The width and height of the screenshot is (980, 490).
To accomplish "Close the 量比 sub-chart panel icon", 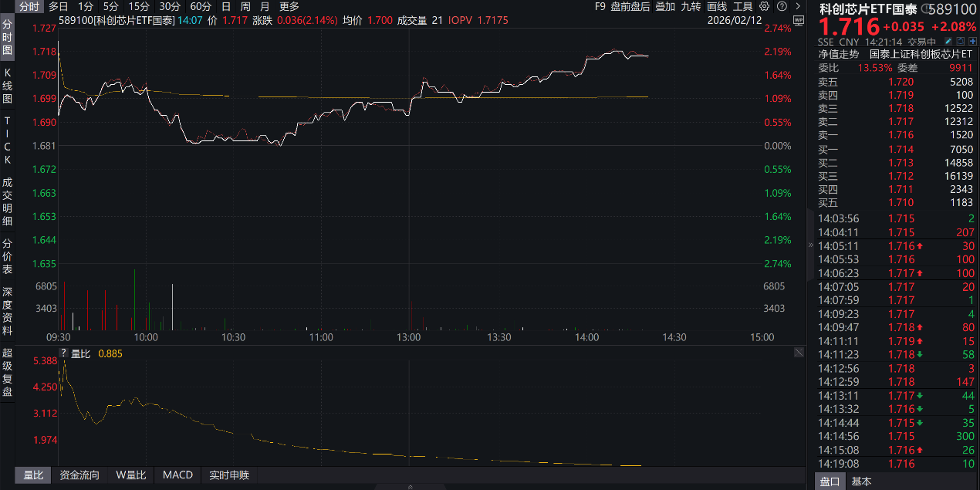I will pos(799,353).
